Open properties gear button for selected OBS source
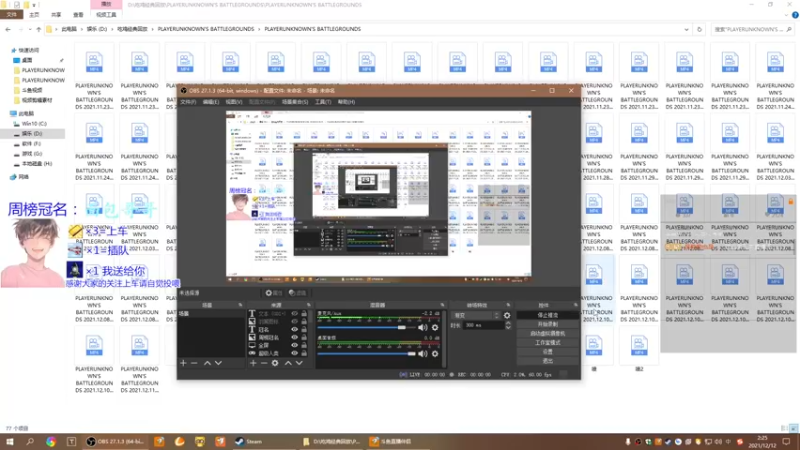The image size is (800, 450). point(273,293)
